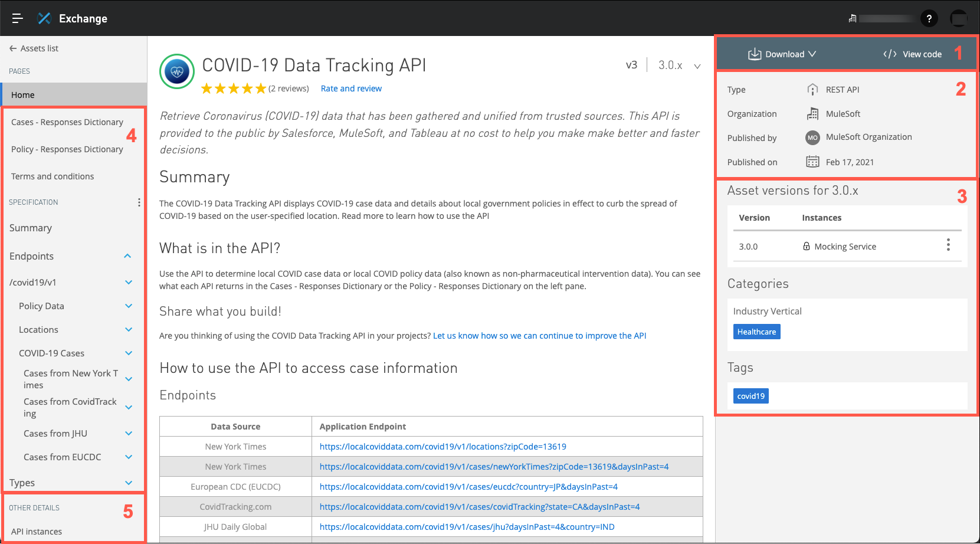Click MuleSoft Organization publisher name
This screenshot has height=544, width=980.
(x=868, y=137)
